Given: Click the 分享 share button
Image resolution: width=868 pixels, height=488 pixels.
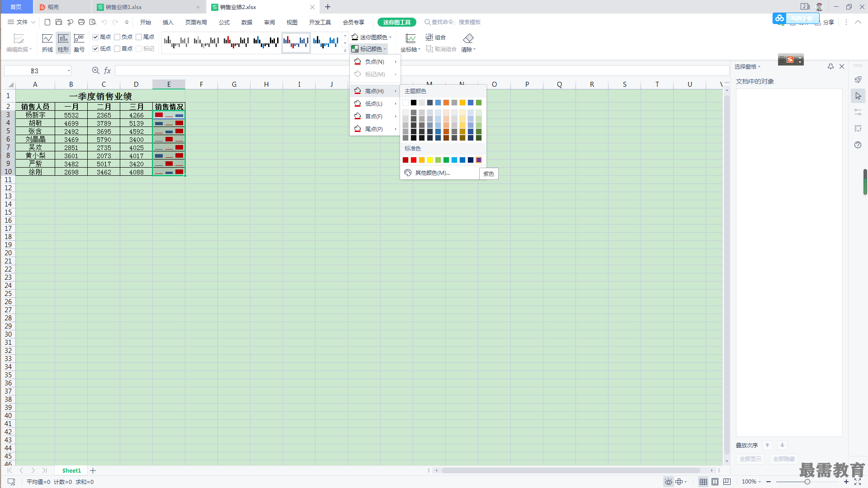Looking at the screenshot, I should point(825,22).
